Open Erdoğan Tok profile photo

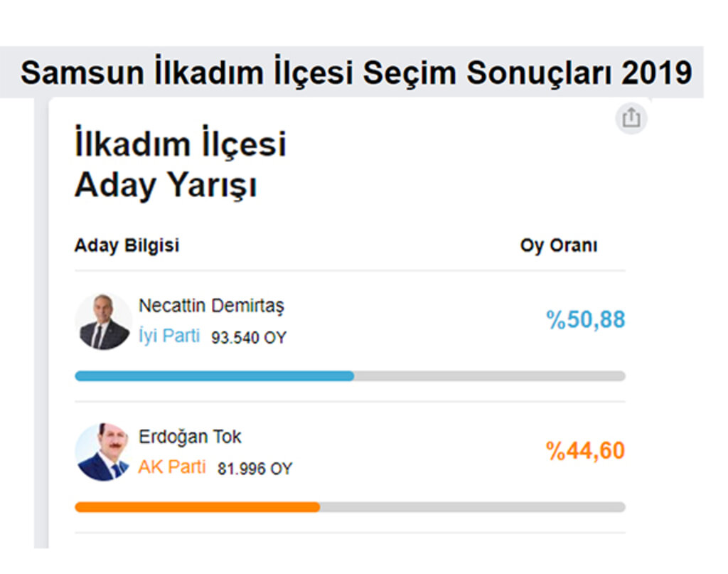pos(102,452)
